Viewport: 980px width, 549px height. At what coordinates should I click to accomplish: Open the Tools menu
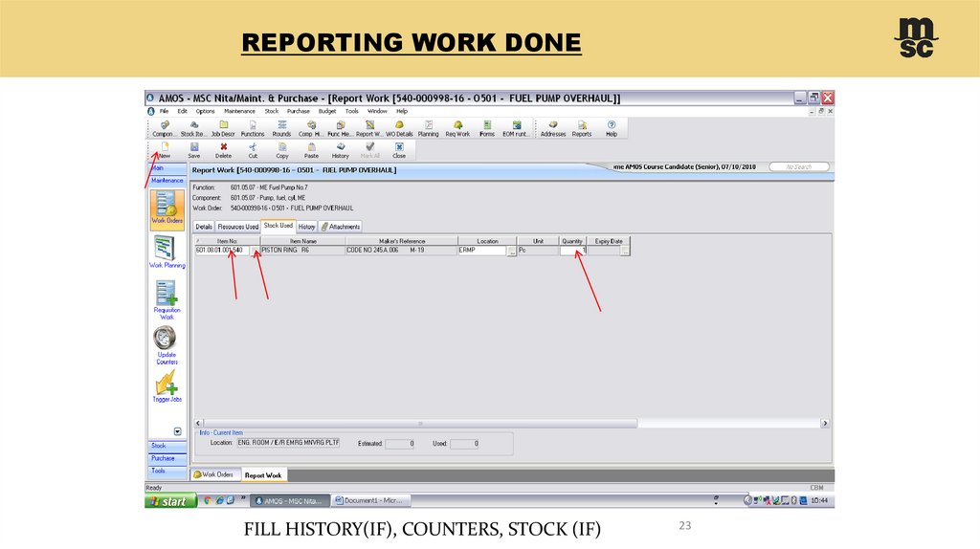352,111
